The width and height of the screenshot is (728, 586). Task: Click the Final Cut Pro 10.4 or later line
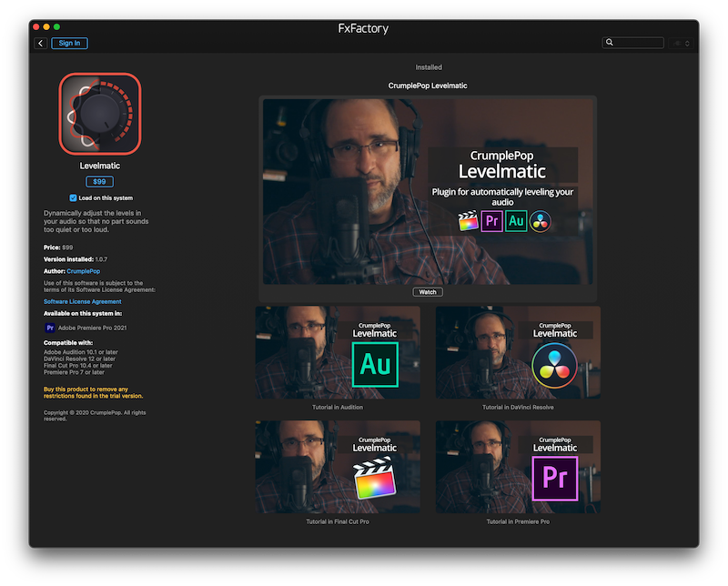coord(78,366)
